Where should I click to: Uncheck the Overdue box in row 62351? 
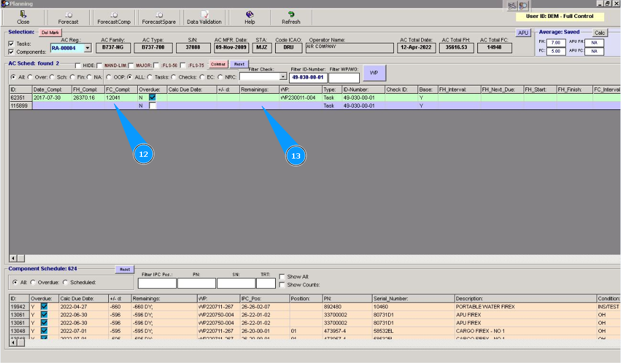(152, 97)
